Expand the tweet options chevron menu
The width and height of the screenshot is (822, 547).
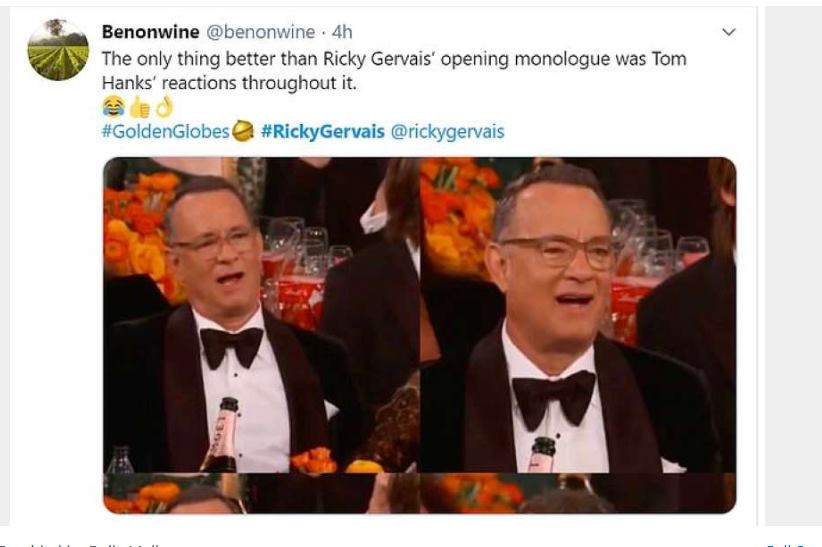click(729, 32)
